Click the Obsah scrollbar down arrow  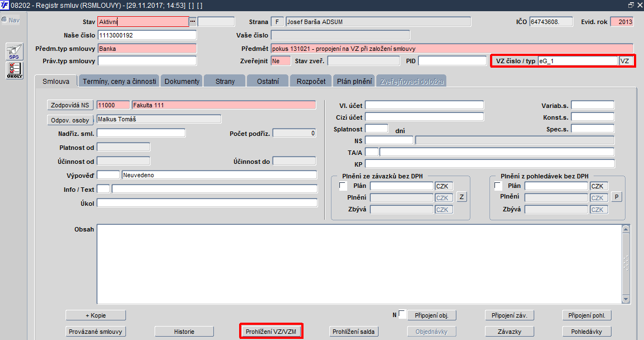[x=626, y=299]
